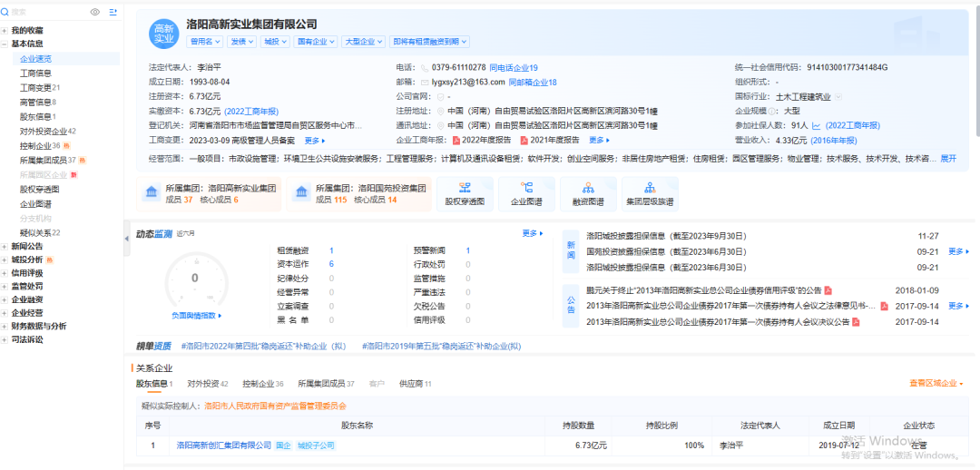Click the location pin icon for 注册地址
Image resolution: width=980 pixels, height=470 pixels.
pos(441,112)
